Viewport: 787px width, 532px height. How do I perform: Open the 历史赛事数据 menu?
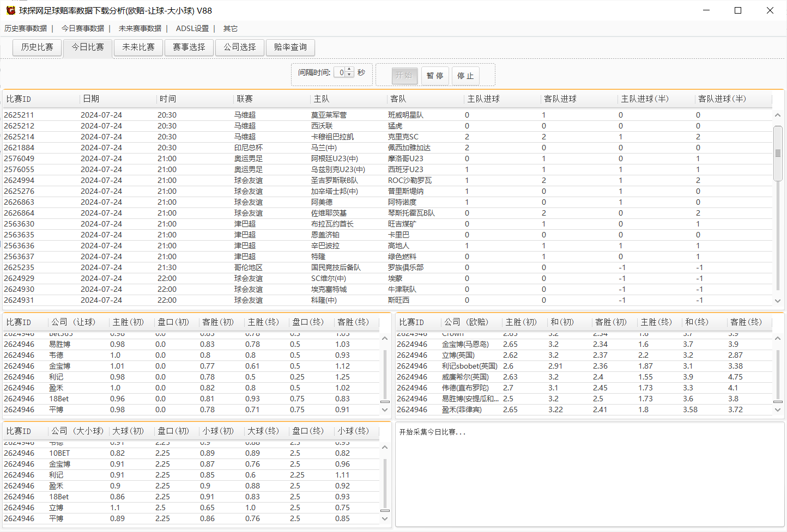[x=26, y=28]
